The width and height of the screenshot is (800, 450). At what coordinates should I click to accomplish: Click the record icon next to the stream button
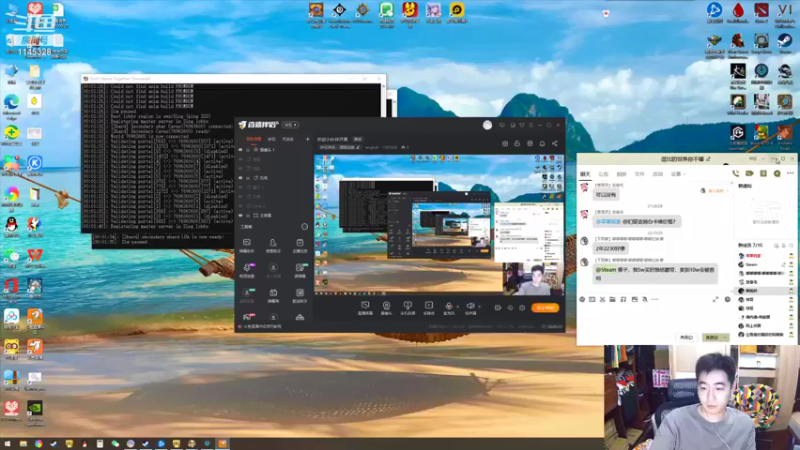(x=497, y=308)
